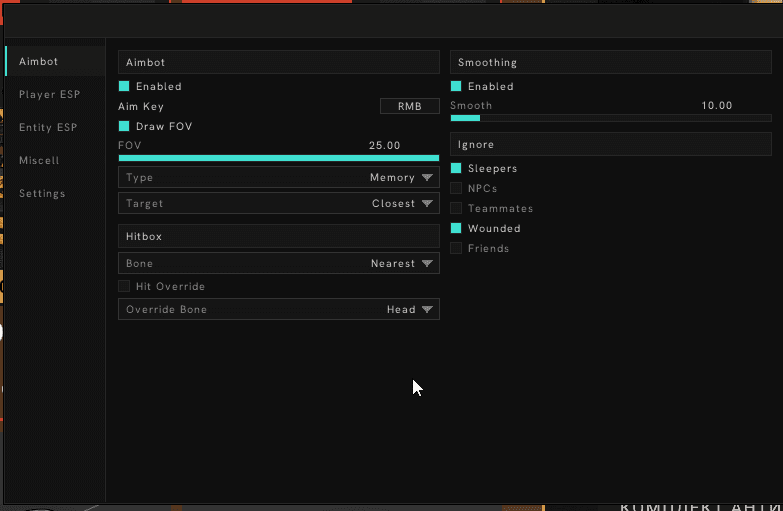Open the Target dropdown showing Closest

coord(279,203)
